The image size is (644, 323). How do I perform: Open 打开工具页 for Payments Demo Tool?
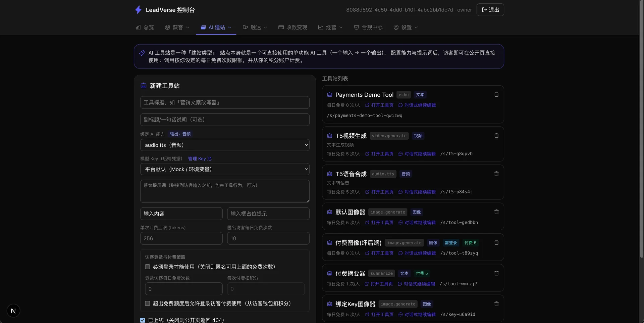379,105
